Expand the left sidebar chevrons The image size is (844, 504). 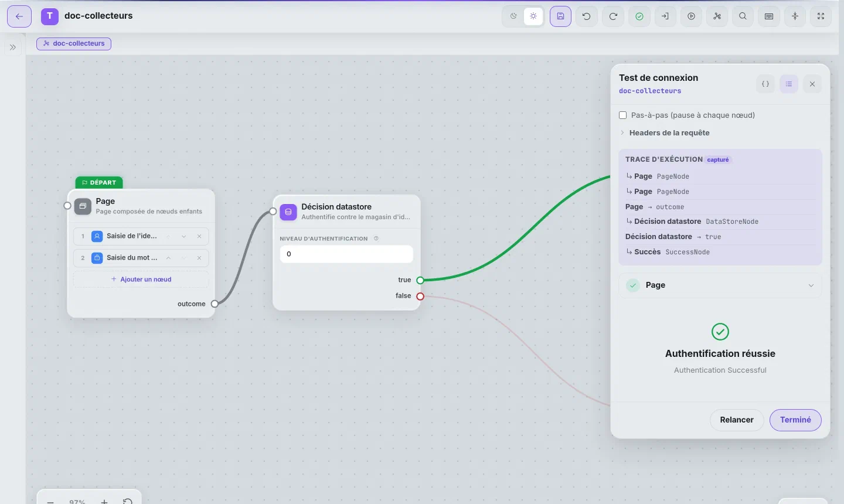coord(13,47)
